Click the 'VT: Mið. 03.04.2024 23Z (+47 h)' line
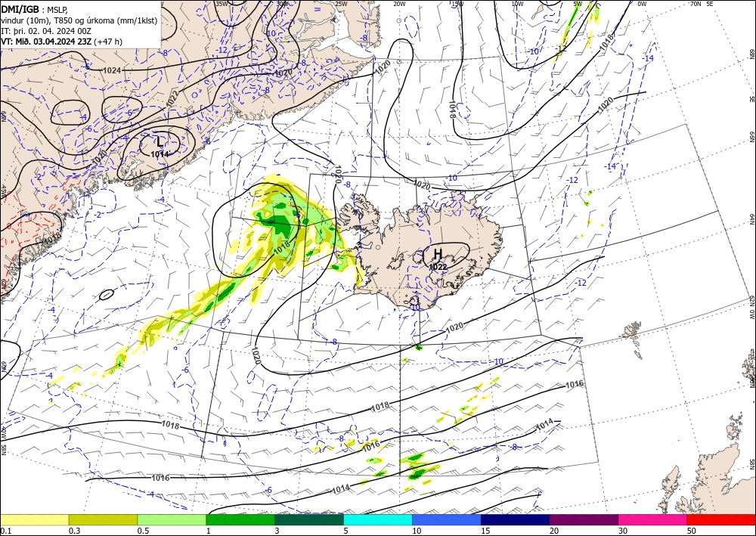This screenshot has width=756, height=536. click(x=62, y=42)
